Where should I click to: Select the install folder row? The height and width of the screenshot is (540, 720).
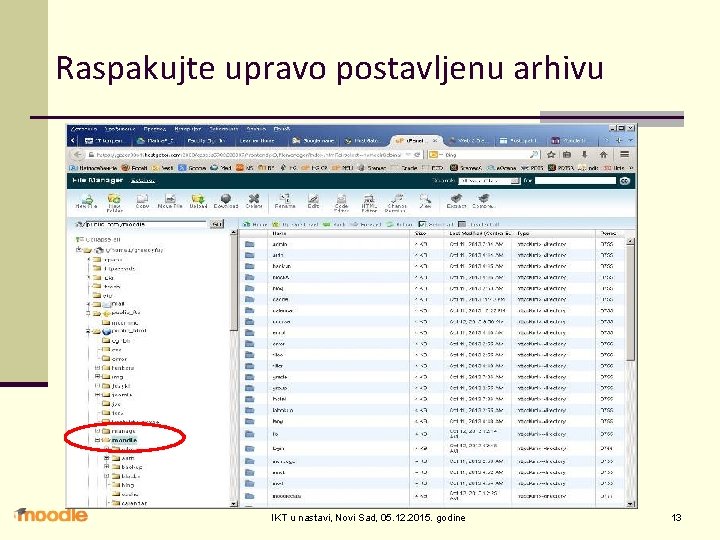[433, 399]
